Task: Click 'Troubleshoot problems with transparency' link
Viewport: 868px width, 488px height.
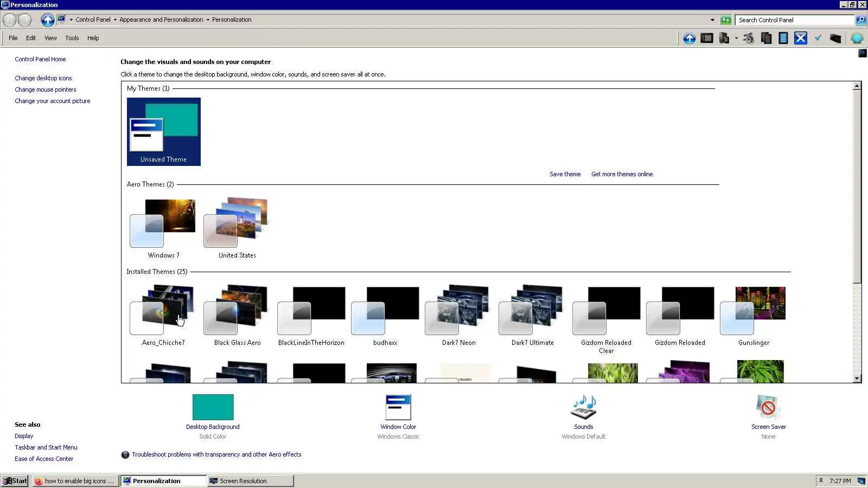Action: [x=216, y=454]
